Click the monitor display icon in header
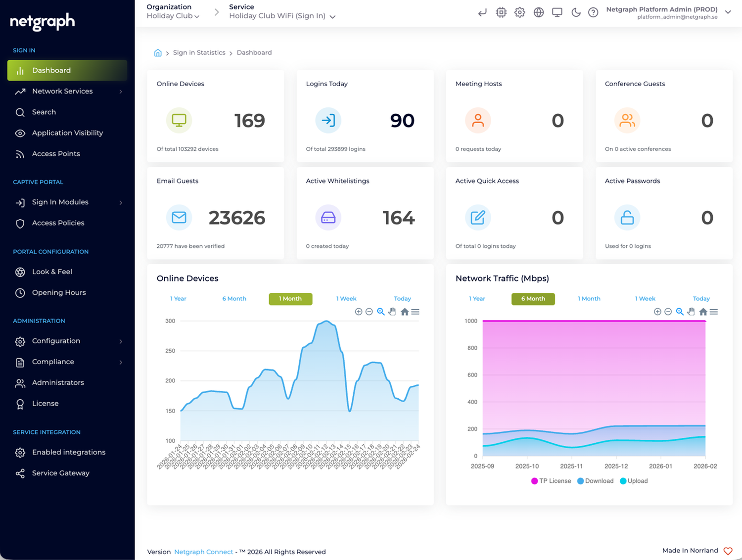The width and height of the screenshot is (742, 560). tap(557, 12)
